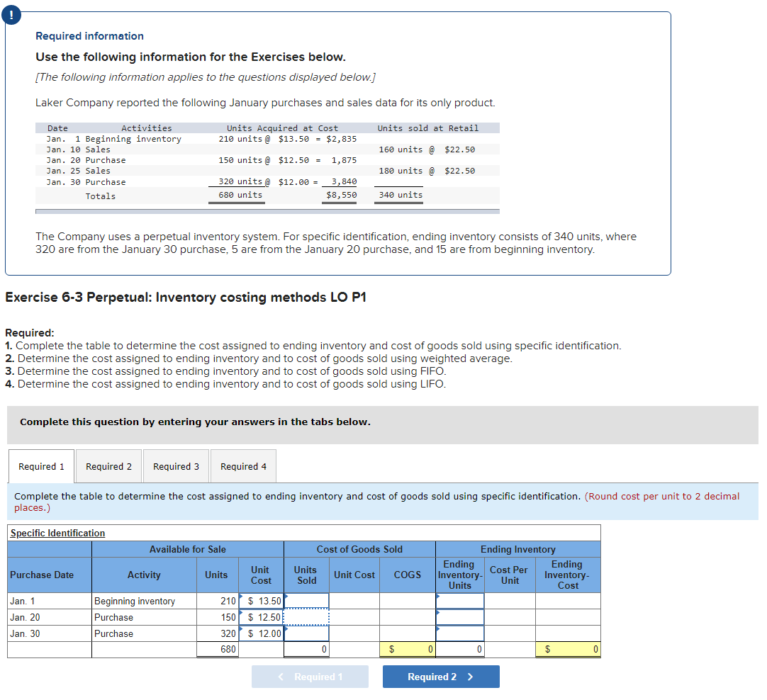Click the blue exclamation alert icon
Image resolution: width=767 pixels, height=700 pixels.
coord(11,15)
